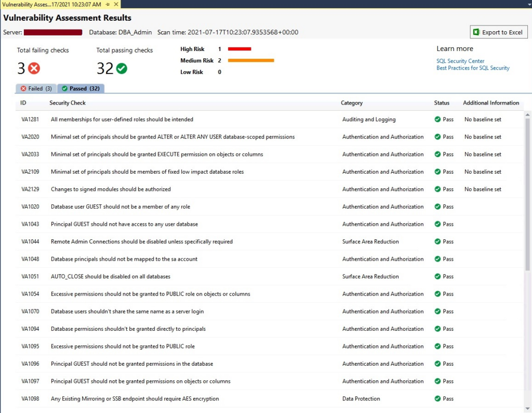
Task: Switch to the Failed (3) tab
Action: click(36, 88)
